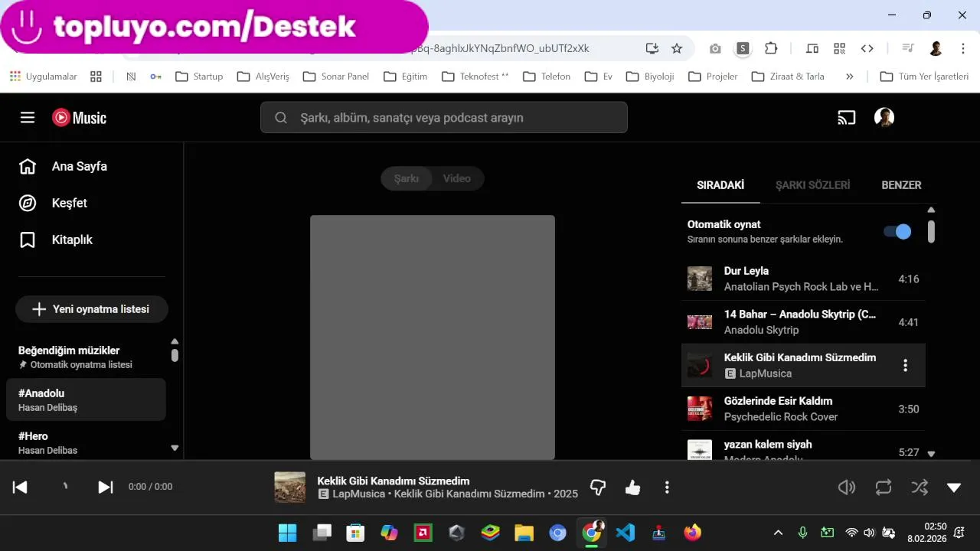
Task: Play 14 Bahar – Anadolu Skytrip track
Action: click(803, 322)
